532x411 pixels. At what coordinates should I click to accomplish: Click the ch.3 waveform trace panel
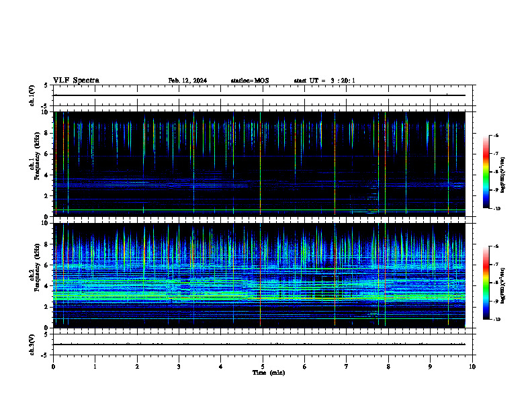pyautogui.click(x=263, y=345)
